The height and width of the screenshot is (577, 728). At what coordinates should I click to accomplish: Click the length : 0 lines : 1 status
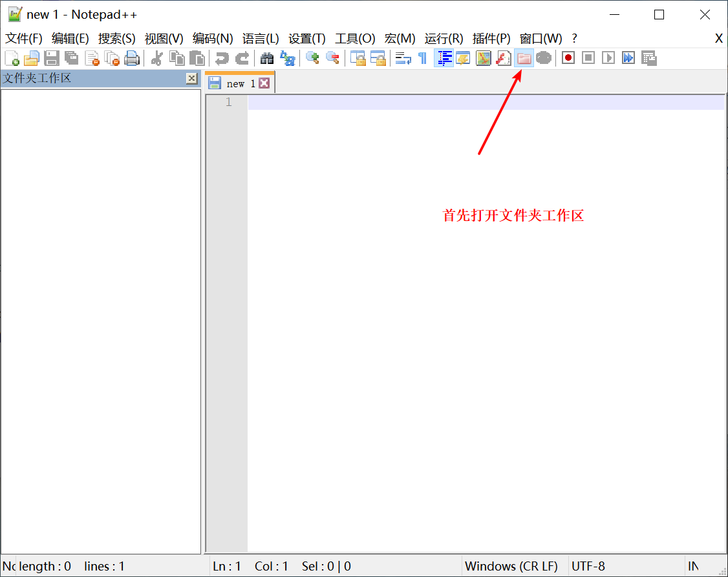[x=72, y=566]
